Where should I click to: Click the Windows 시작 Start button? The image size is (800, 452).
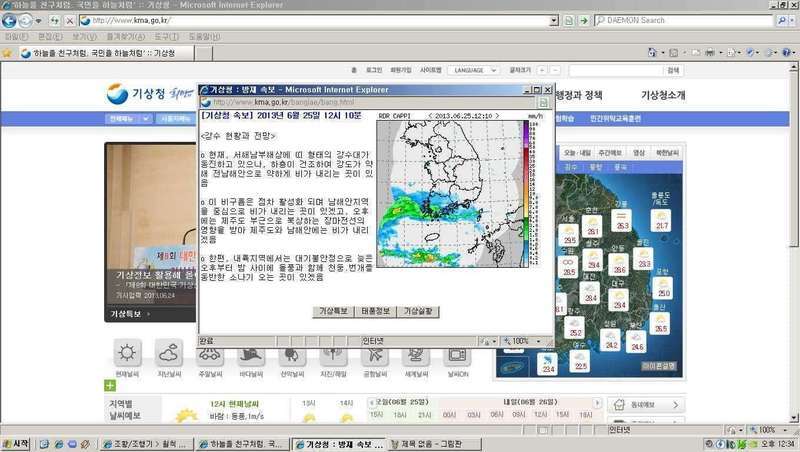(x=15, y=444)
